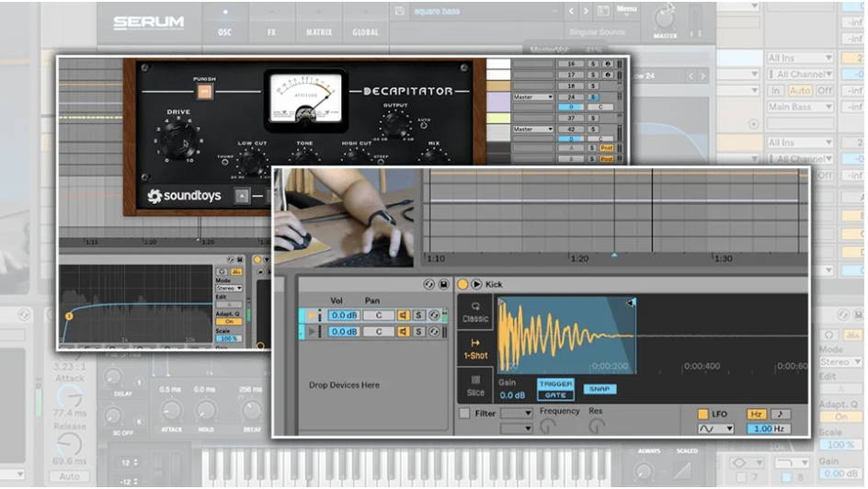
Task: Open the LFO waveform dropdown
Action: tap(715, 428)
